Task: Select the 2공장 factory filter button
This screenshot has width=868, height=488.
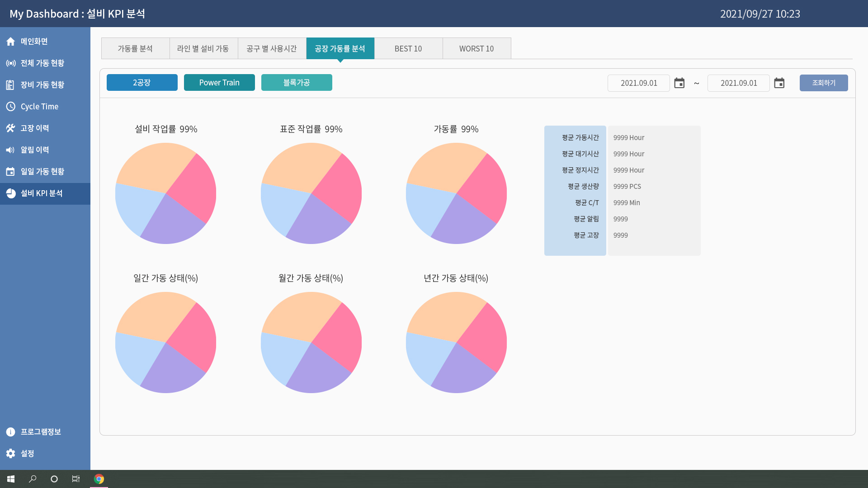Action: pos(142,83)
